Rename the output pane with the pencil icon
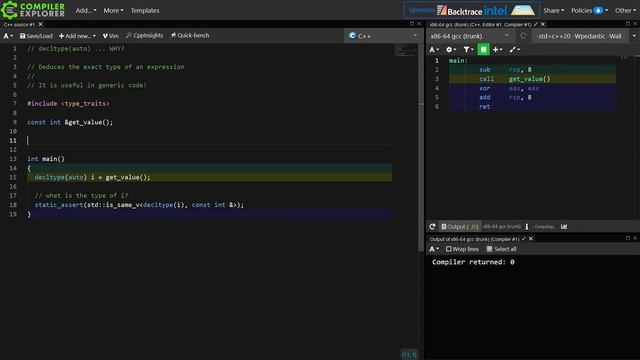 [524, 239]
